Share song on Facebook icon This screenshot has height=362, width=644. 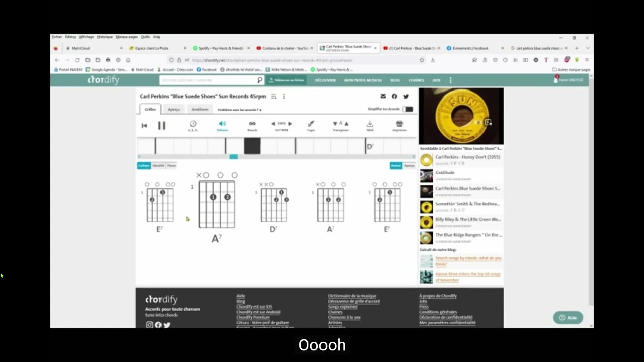click(394, 96)
